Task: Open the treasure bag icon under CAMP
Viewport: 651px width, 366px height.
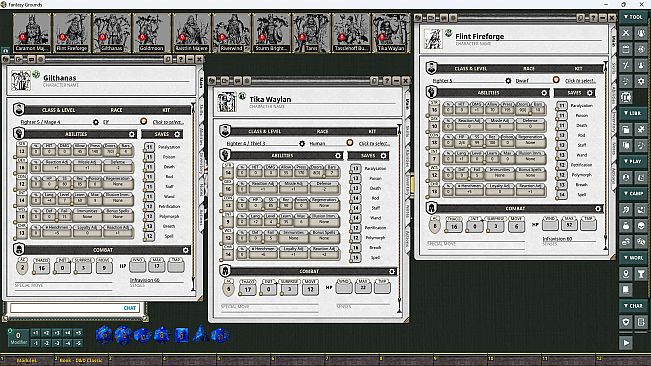Action: click(626, 226)
